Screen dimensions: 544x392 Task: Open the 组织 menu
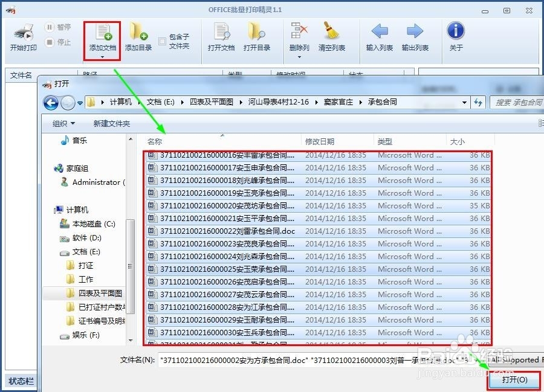63,123
